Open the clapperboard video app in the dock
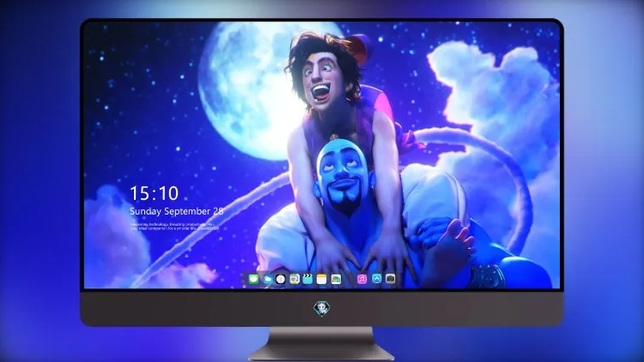644x362 pixels. coord(307,279)
